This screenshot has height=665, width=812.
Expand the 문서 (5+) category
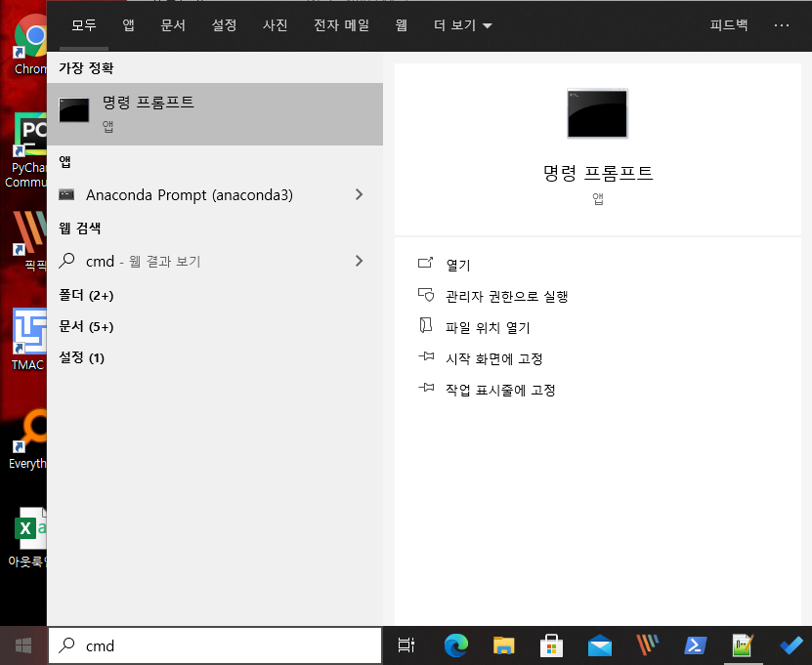(86, 326)
